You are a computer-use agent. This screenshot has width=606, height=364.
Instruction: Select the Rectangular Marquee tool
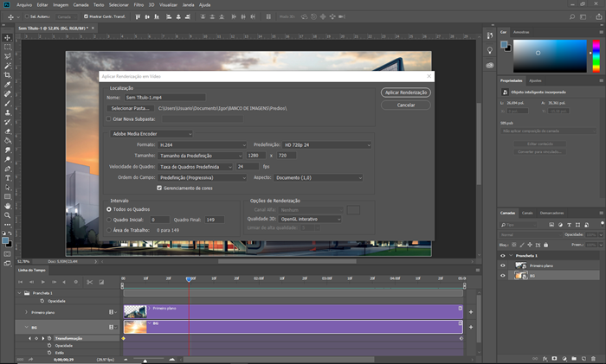point(7,47)
